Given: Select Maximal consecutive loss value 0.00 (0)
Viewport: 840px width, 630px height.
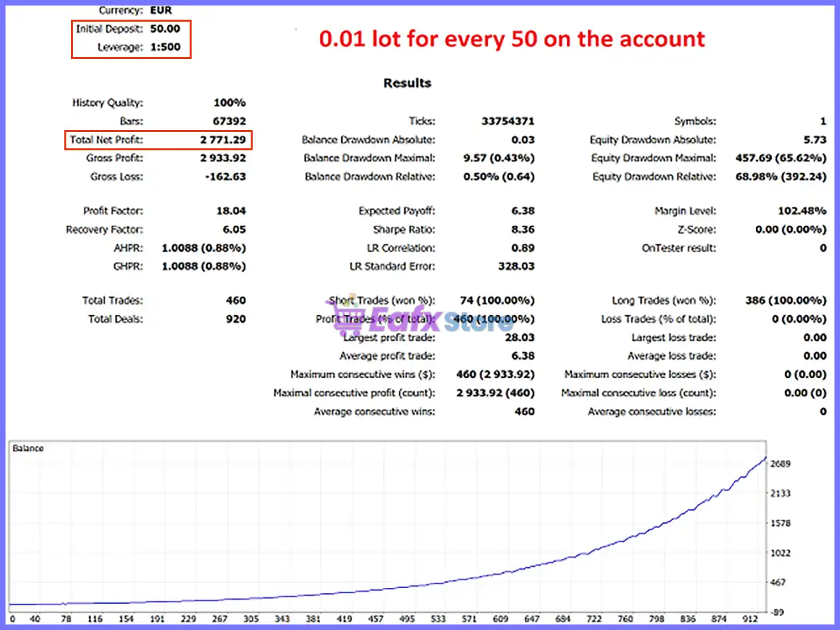Looking at the screenshot, I should pos(805,393).
